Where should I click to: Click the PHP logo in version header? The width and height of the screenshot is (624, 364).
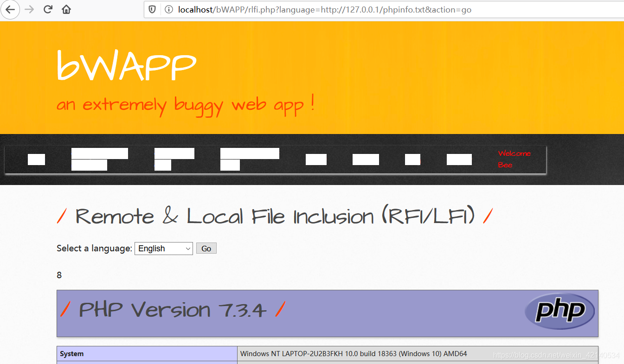(560, 311)
